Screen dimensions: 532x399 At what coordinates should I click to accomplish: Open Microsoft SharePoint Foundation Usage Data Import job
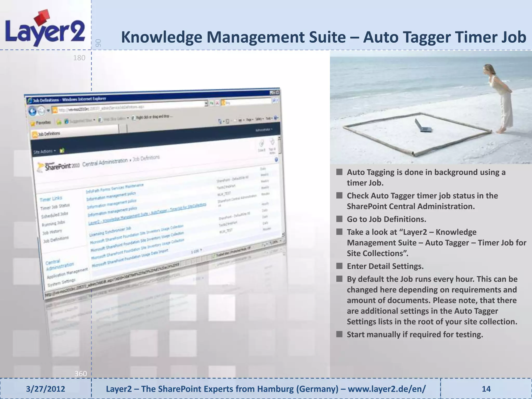tap(130, 257)
